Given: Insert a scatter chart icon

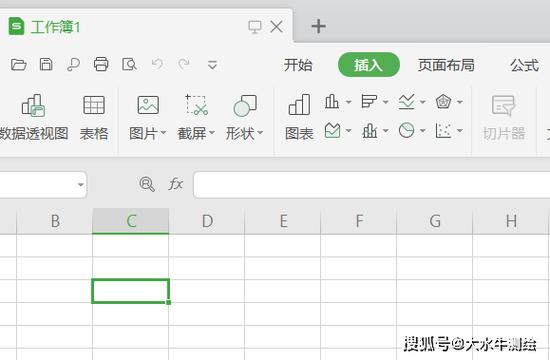Looking at the screenshot, I should click(x=443, y=131).
